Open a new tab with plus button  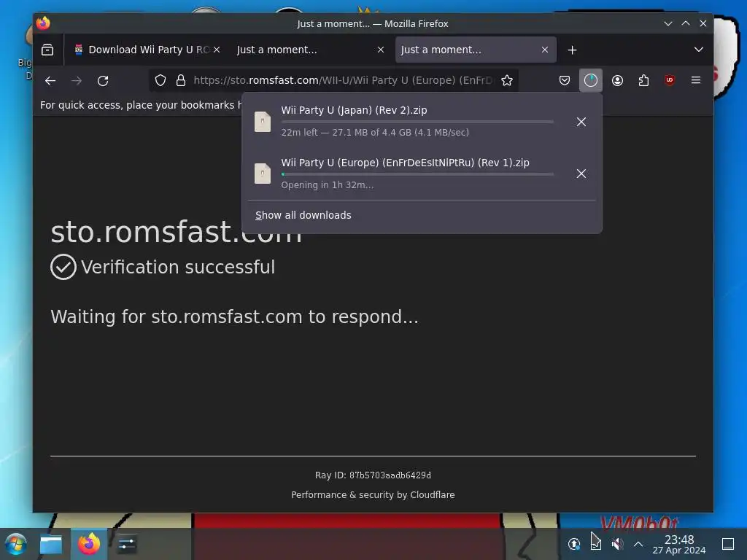pyautogui.click(x=572, y=50)
